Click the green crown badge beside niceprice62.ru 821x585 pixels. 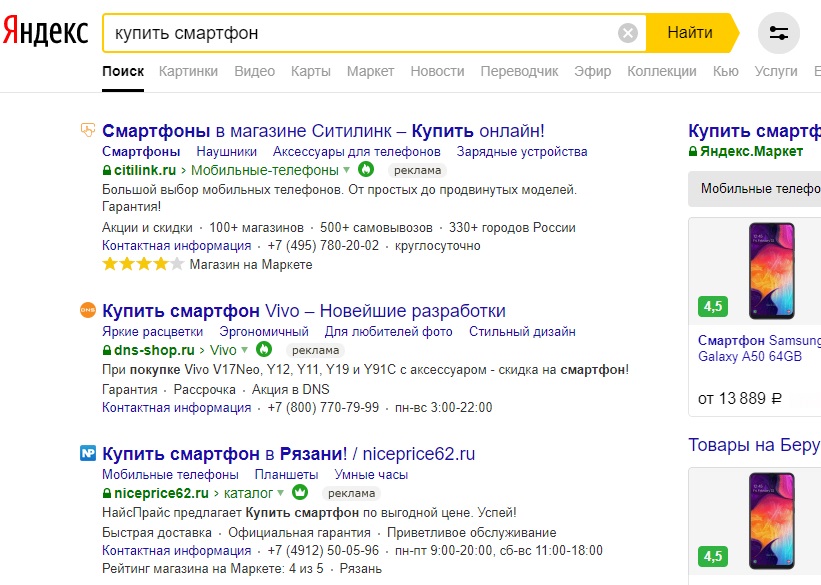tap(300, 492)
